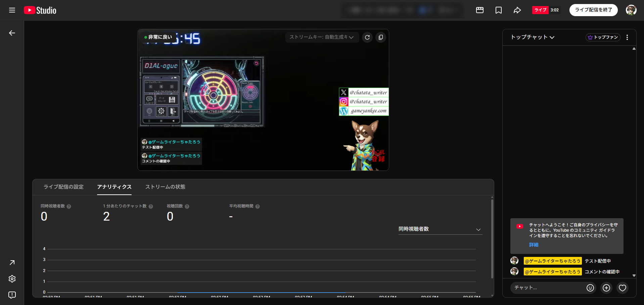
Task: Click the analytics panel vertical scrollbar
Action: click(x=492, y=239)
